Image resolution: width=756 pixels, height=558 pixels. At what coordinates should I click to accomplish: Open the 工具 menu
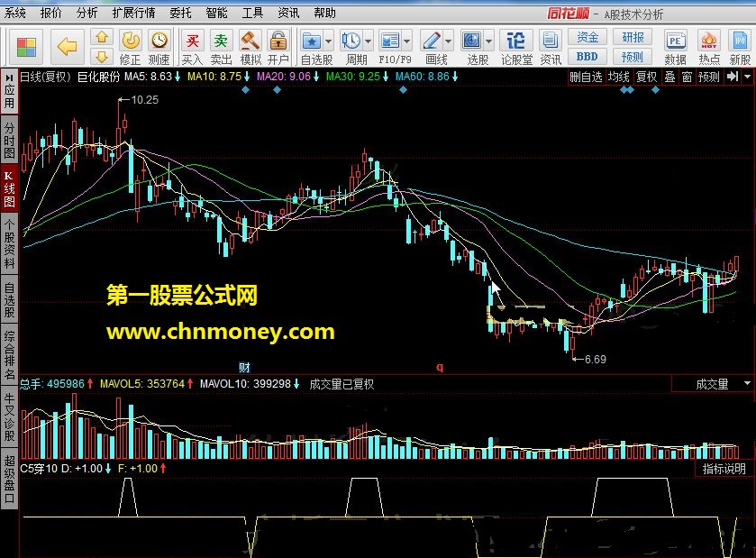tap(252, 13)
